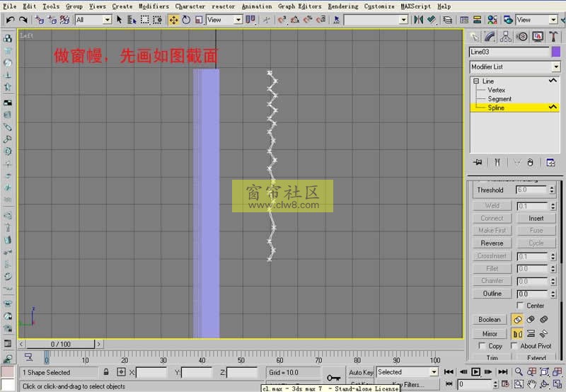Collapse the Line tree in modifier stack
Image resolution: width=566 pixels, height=392 pixels.
476,81
